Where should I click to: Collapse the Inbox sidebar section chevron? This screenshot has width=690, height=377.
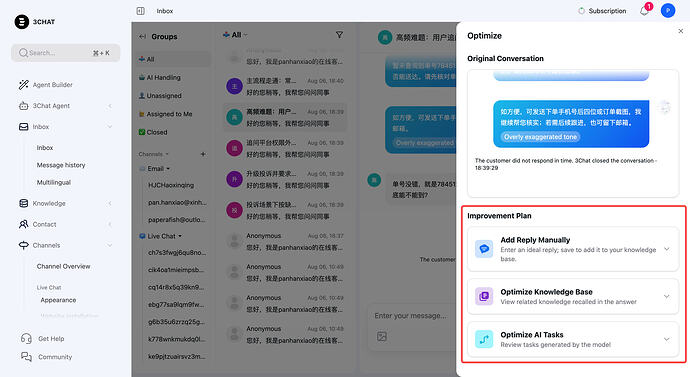tap(110, 127)
